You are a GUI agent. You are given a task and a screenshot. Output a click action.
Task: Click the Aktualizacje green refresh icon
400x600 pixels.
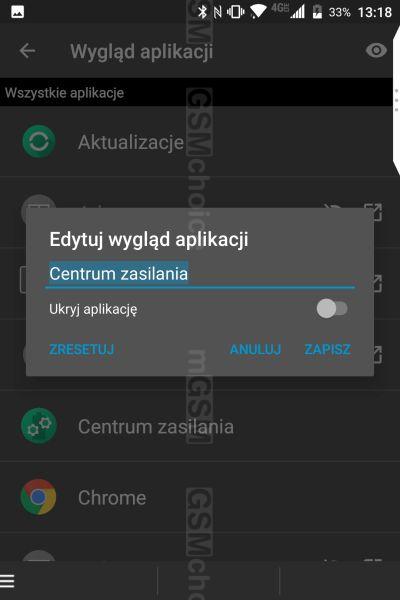click(39, 141)
